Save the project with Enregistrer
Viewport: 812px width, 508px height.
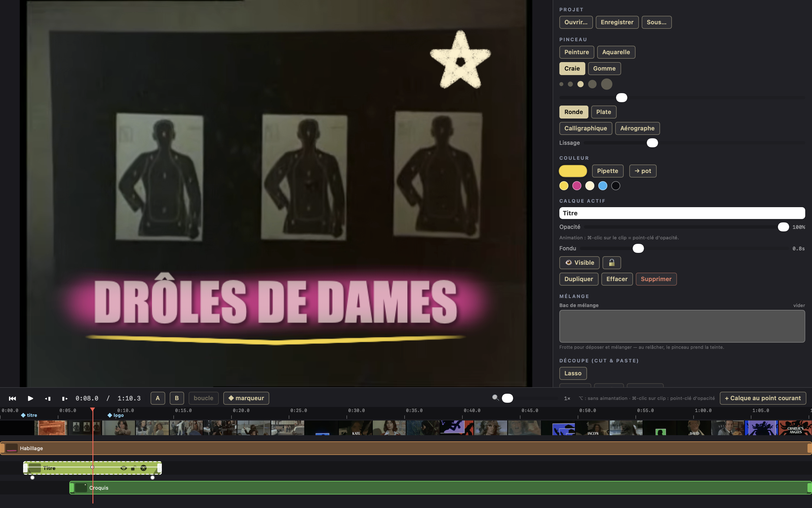point(617,22)
